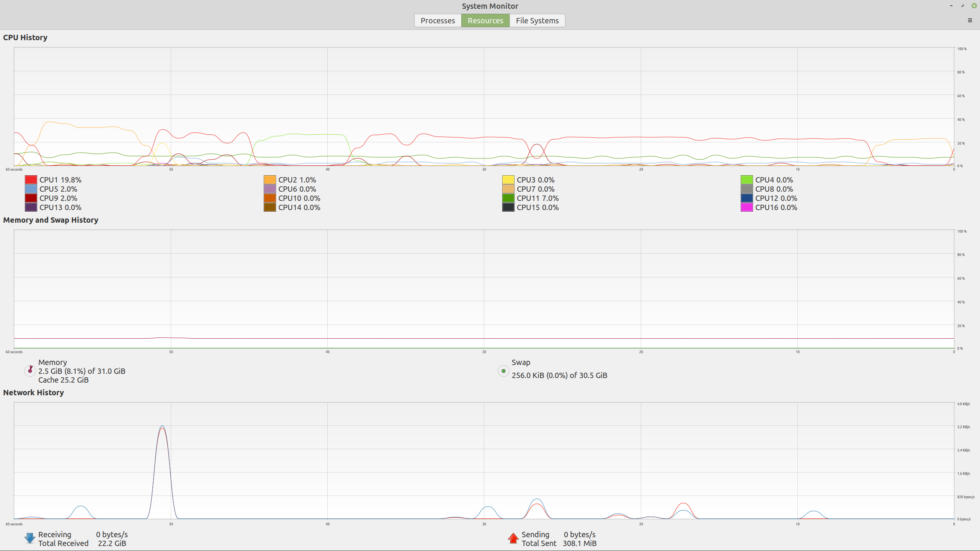
Task: Open the hamburger menu button
Action: pos(970,20)
